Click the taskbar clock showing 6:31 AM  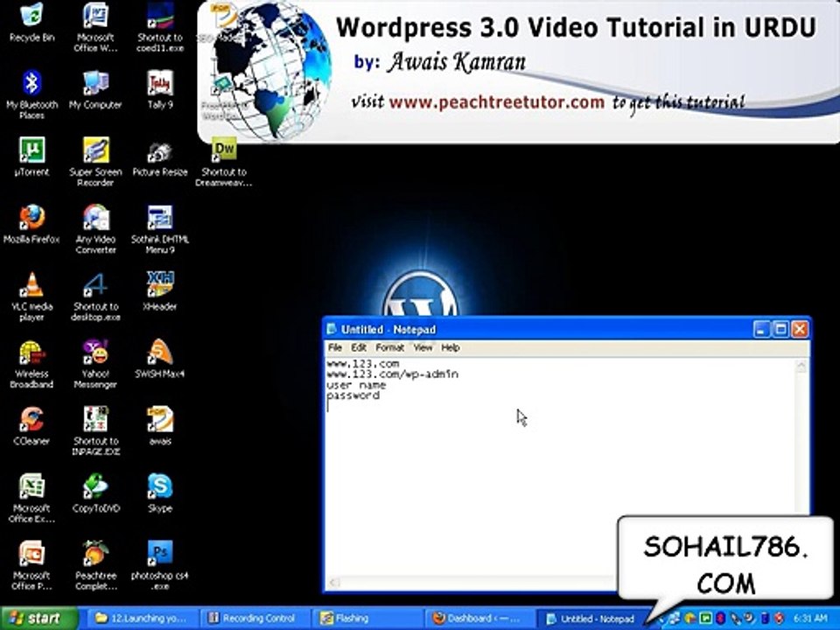click(x=810, y=619)
